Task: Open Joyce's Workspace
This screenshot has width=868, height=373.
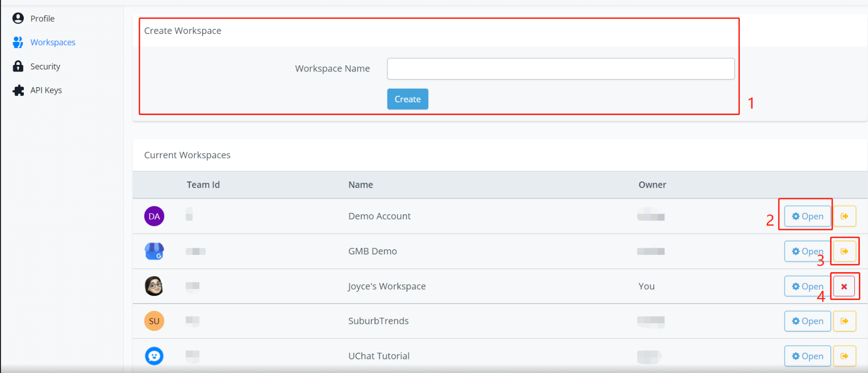Action: click(x=807, y=286)
